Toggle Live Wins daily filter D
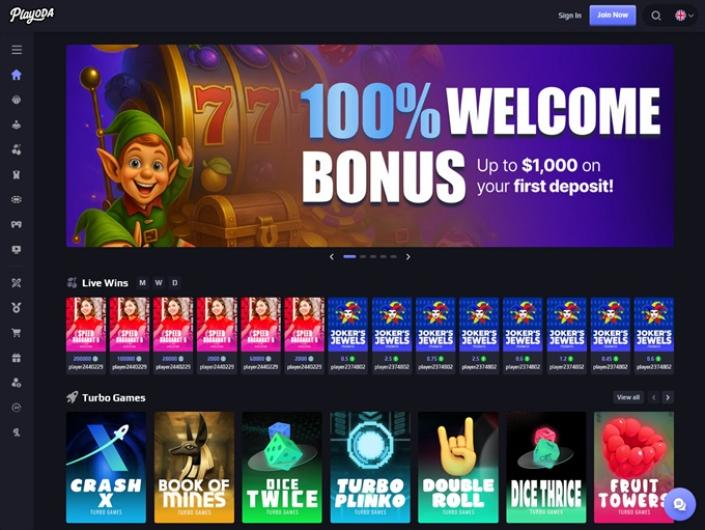The width and height of the screenshot is (705, 530). tap(175, 283)
